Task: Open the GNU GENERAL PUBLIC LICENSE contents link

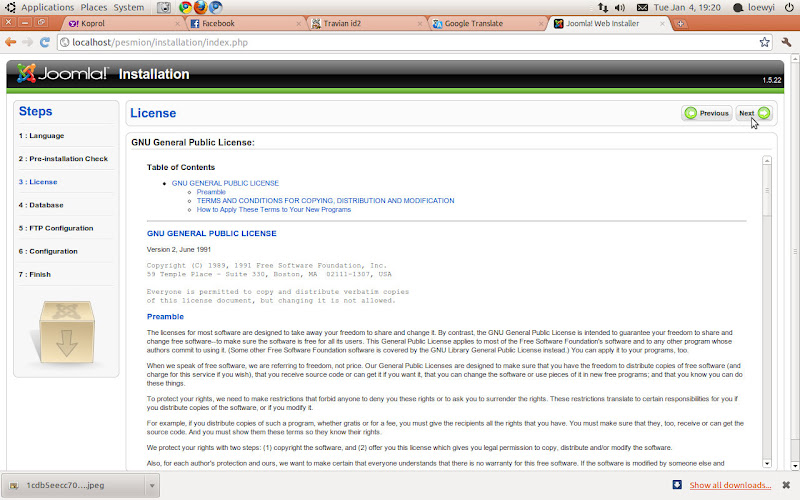Action: pos(225,183)
